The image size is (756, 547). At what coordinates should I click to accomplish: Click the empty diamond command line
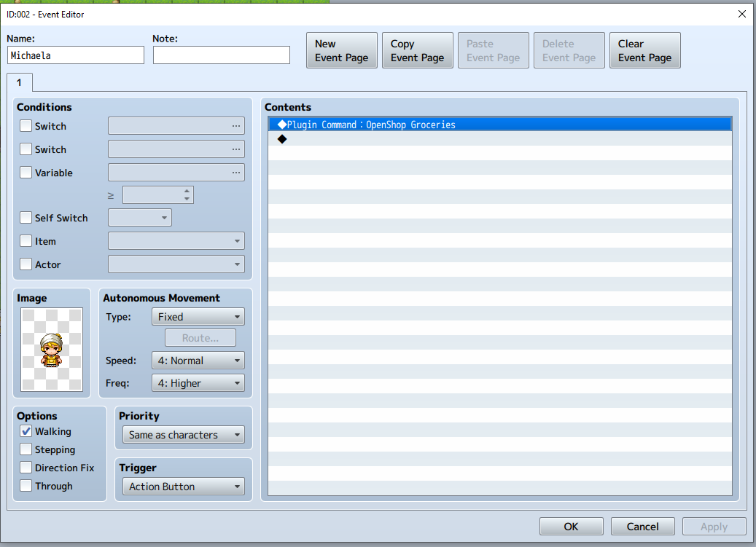pos(499,139)
